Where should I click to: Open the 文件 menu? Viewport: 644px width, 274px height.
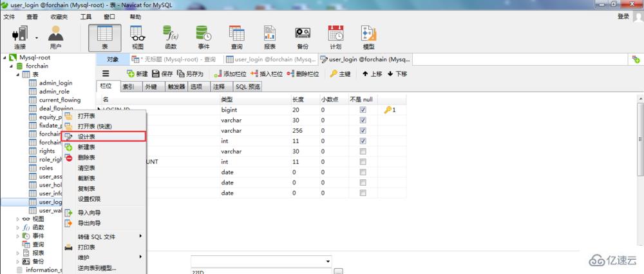pyautogui.click(x=9, y=17)
